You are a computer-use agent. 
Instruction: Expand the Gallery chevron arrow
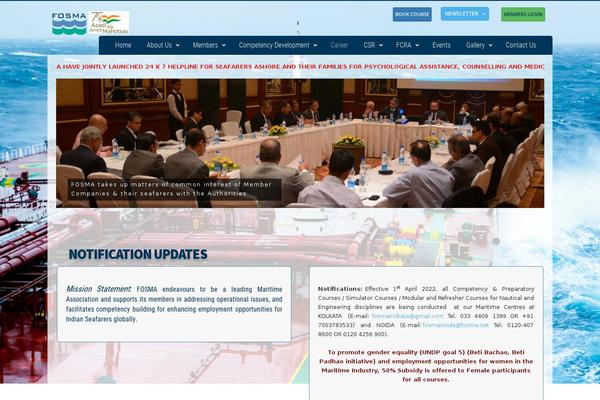click(x=491, y=46)
